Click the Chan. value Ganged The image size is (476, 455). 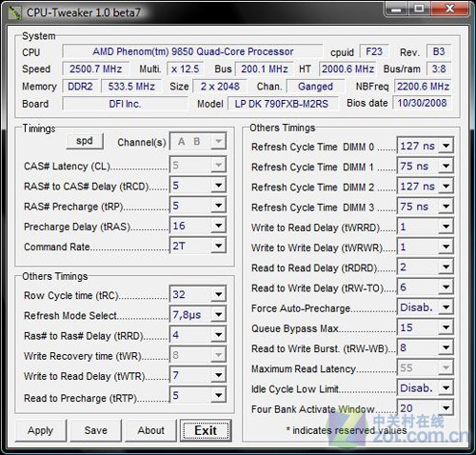[x=315, y=87]
